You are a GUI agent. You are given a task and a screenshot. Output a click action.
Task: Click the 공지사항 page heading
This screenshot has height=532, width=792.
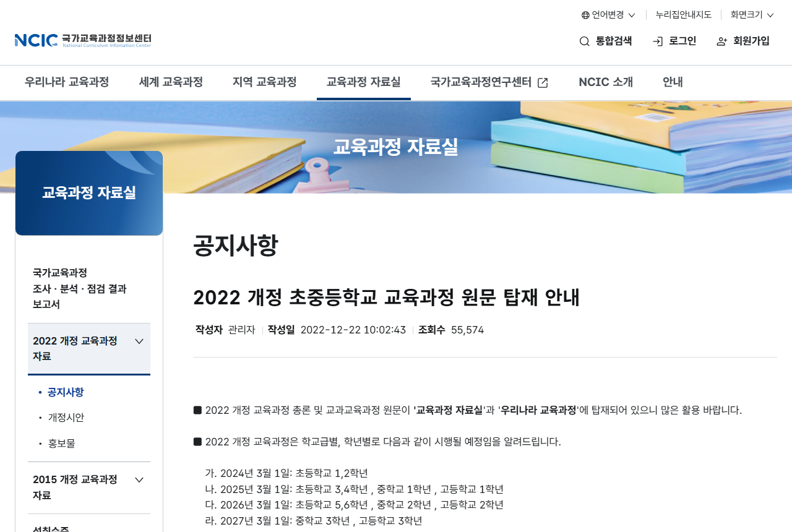(x=236, y=246)
